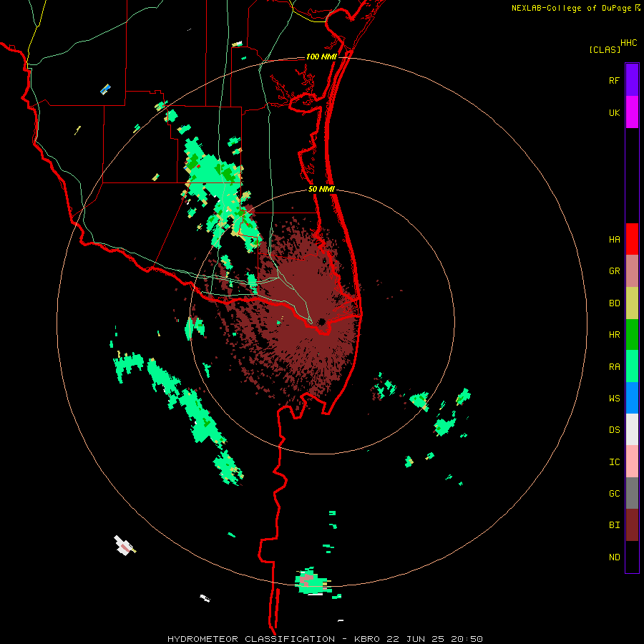Click the GC legend label
Viewport: 644px width, 644px height.
coord(614,494)
